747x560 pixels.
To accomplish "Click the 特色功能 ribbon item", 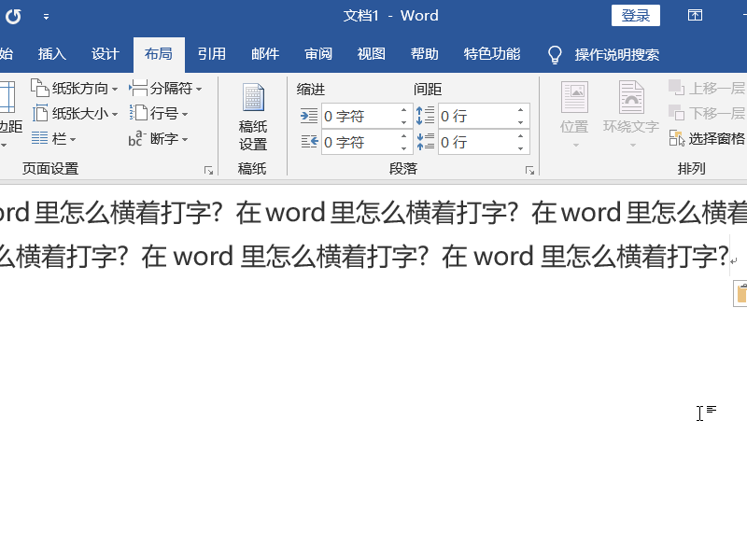I will (491, 53).
